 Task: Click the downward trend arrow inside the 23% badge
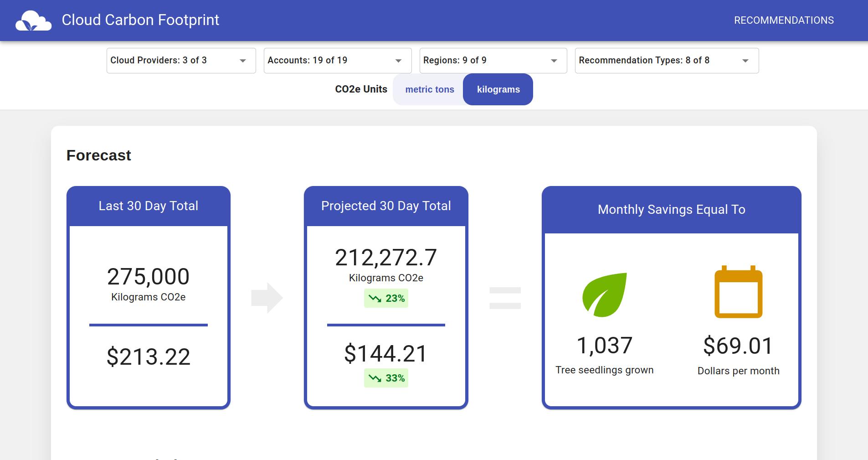pos(375,298)
